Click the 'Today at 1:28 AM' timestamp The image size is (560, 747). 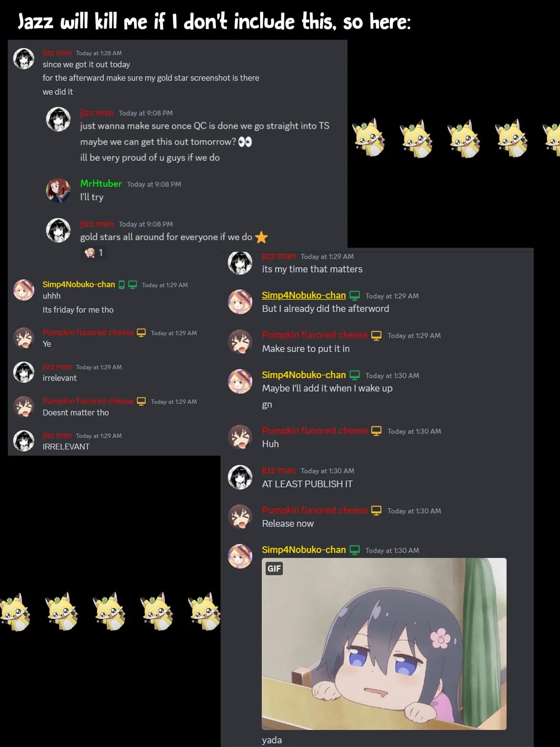[99, 53]
